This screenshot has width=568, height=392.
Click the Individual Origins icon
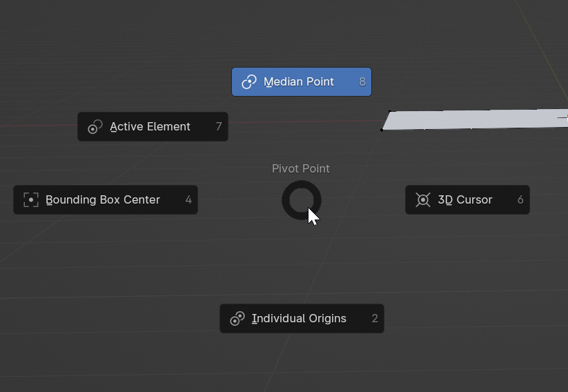[x=237, y=319]
